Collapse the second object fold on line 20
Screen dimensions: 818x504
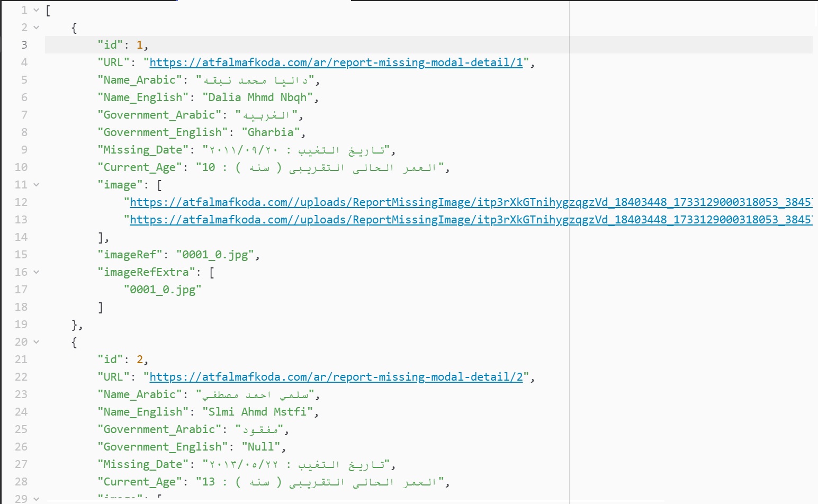[36, 342]
